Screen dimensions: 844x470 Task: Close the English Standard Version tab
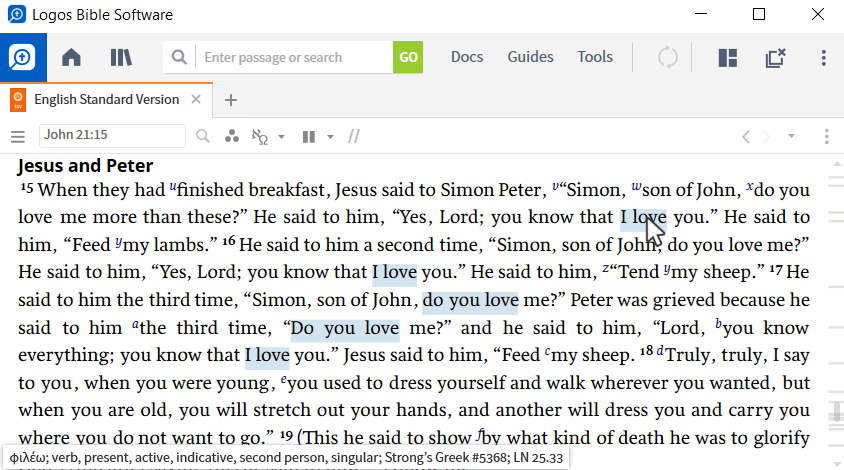pyautogui.click(x=196, y=100)
